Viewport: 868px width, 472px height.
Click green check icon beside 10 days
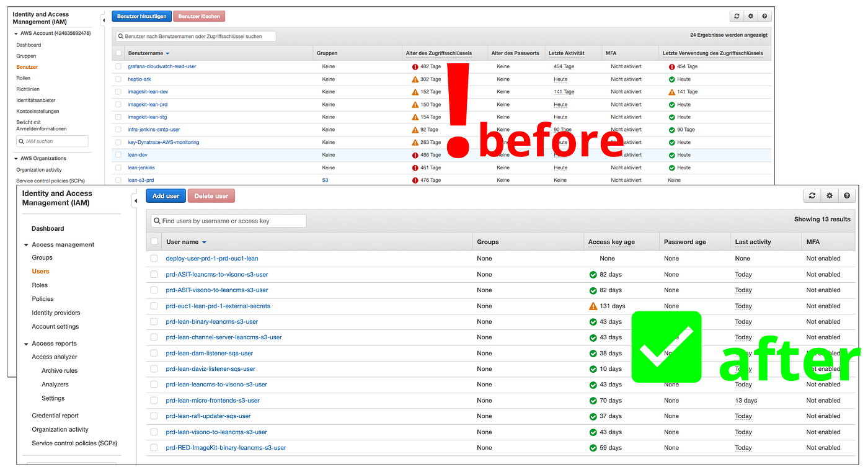coord(593,369)
